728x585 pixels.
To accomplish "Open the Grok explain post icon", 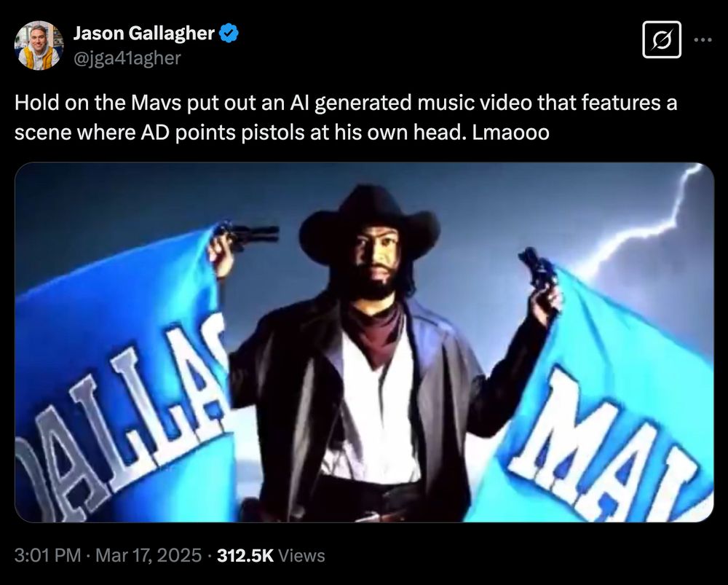I will pos(662,39).
